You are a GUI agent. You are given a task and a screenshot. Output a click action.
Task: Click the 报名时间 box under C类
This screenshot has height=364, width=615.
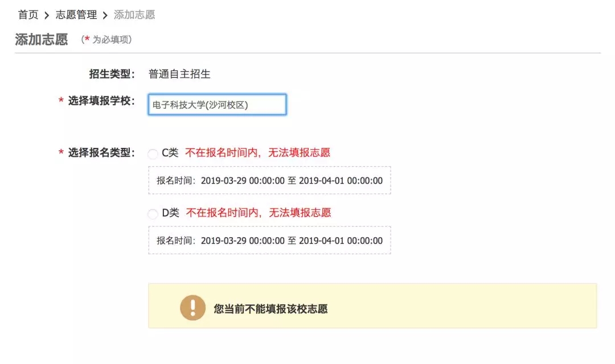point(269,181)
